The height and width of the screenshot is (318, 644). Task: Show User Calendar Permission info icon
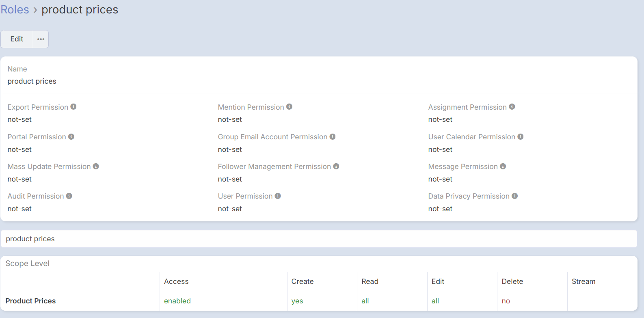[521, 137]
